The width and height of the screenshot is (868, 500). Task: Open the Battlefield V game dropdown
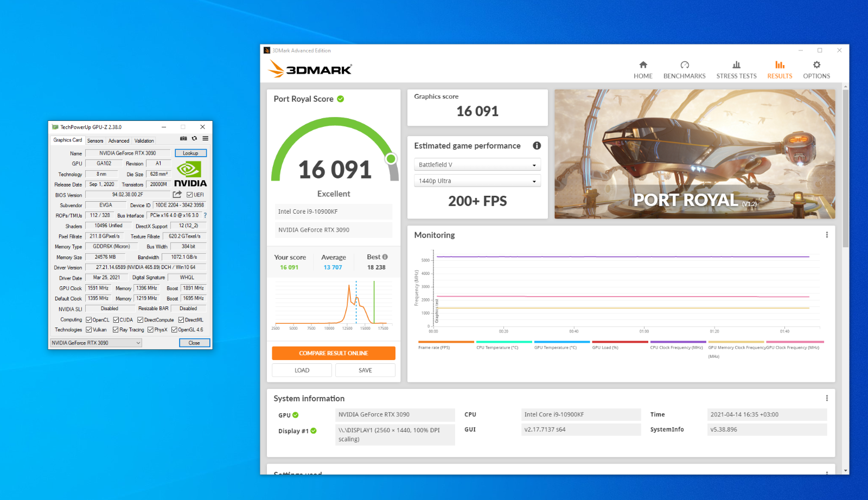(477, 165)
